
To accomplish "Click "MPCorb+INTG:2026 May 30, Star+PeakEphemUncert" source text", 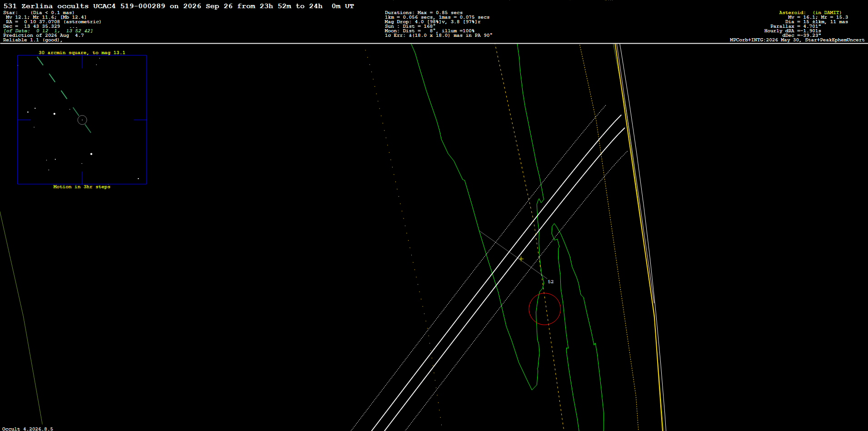I will click(x=797, y=40).
